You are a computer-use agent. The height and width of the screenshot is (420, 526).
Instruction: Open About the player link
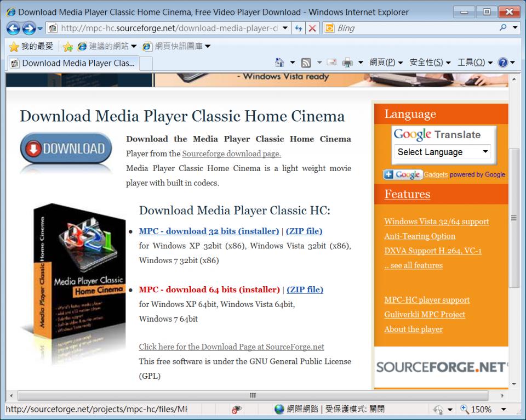(x=414, y=329)
